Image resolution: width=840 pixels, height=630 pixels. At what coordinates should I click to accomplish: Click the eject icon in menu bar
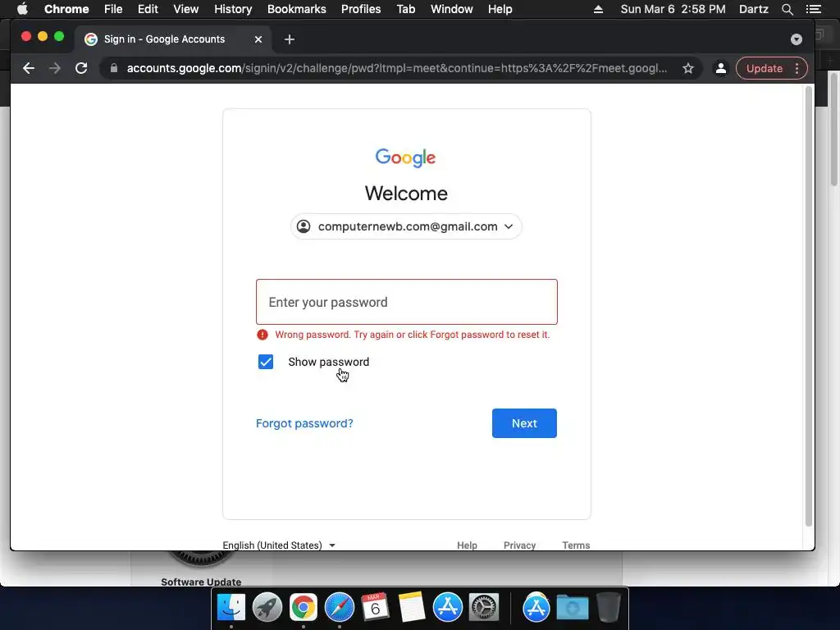pos(598,9)
